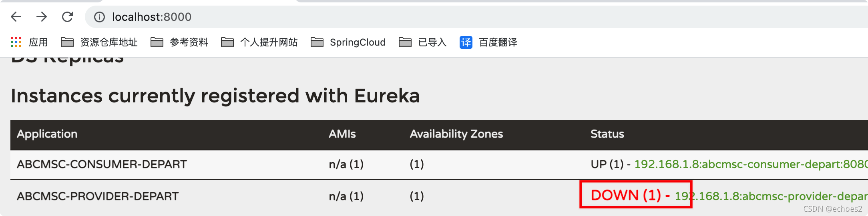Click the browser forward arrow

tap(42, 17)
